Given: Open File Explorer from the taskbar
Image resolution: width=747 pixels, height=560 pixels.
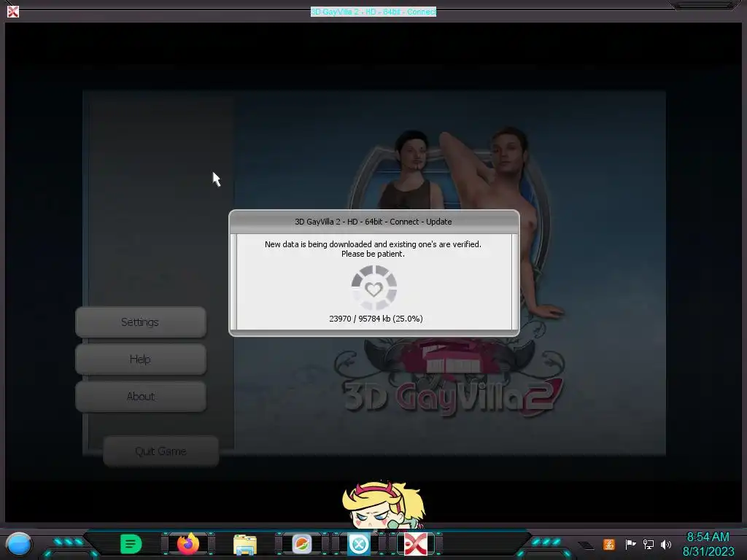Looking at the screenshot, I should coord(245,544).
